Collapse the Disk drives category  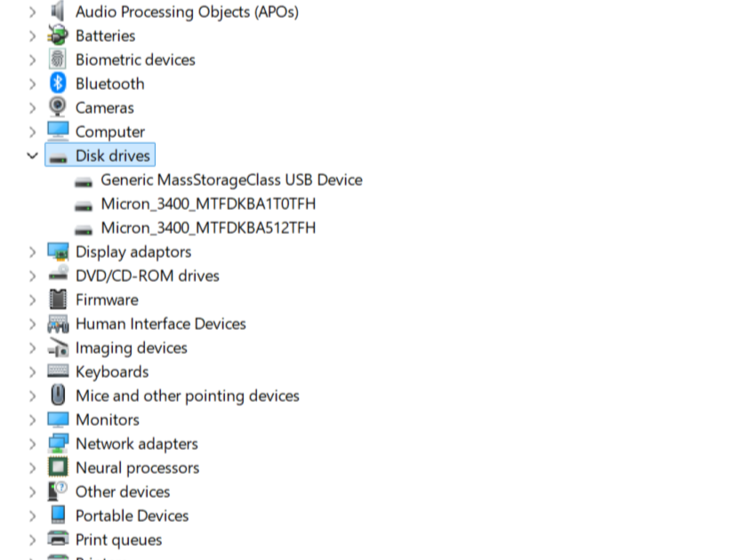32,155
